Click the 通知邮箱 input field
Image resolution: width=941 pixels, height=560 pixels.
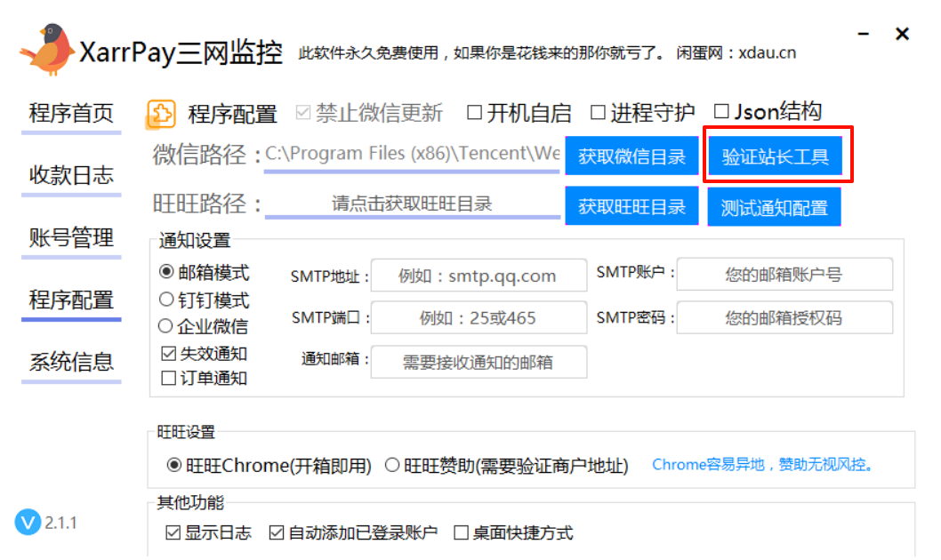click(479, 362)
